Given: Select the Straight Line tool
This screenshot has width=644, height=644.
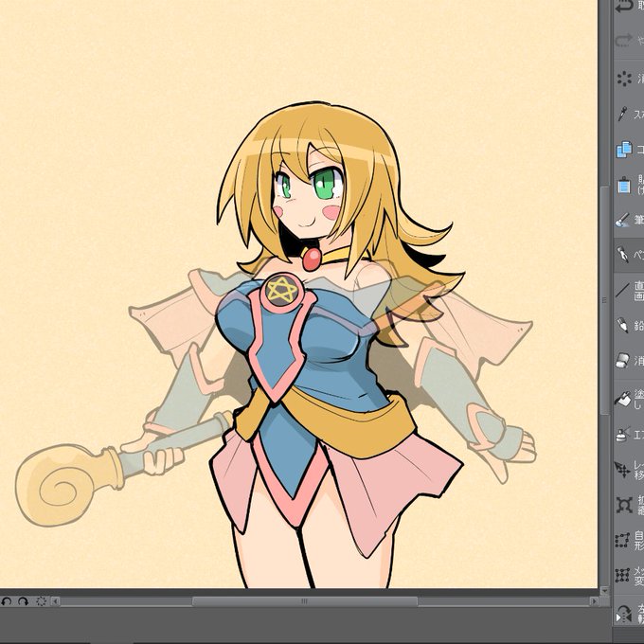Looking at the screenshot, I should pos(623,291).
